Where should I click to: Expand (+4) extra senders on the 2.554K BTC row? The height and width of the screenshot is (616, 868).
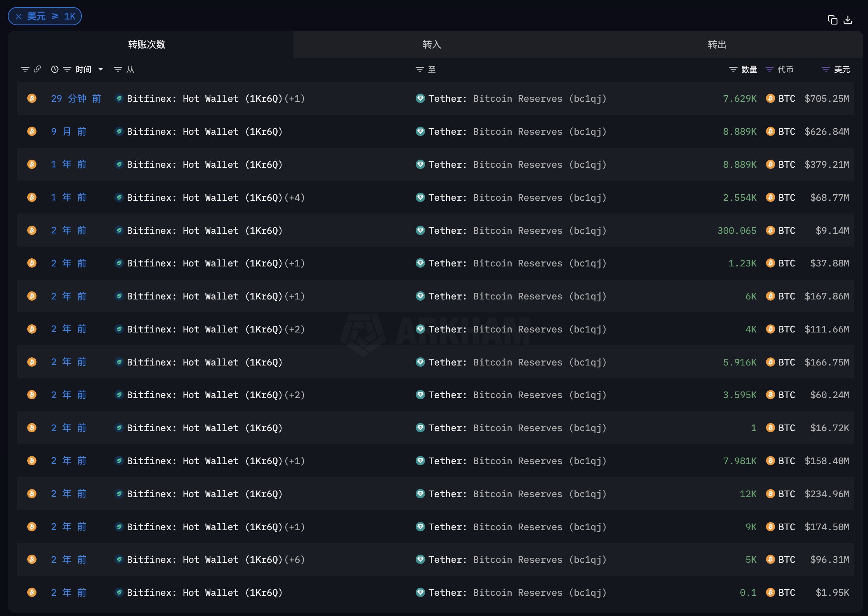[x=295, y=197]
